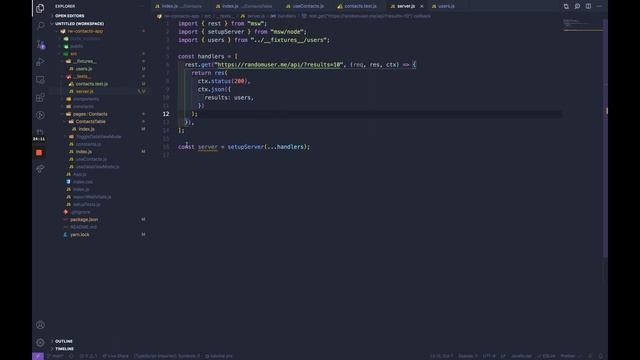Open the Search view in the activity bar
This screenshot has height=360, width=640.
click(x=40, y=26)
